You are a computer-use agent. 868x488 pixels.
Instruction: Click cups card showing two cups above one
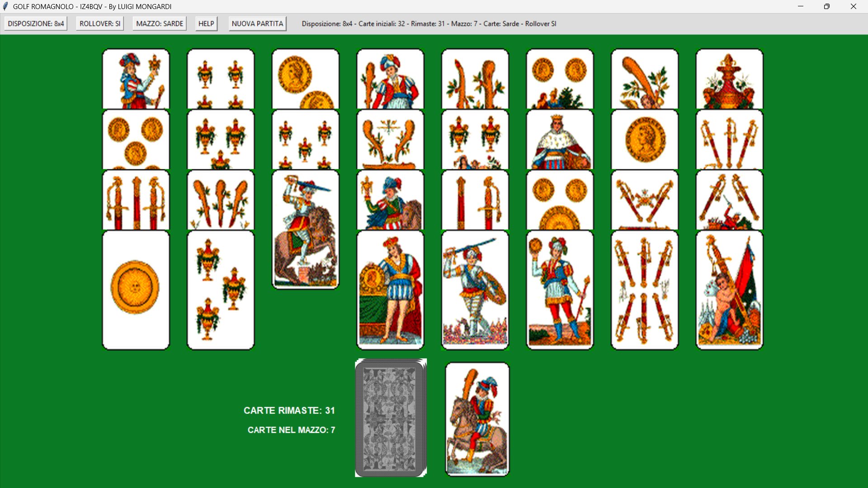click(x=221, y=140)
